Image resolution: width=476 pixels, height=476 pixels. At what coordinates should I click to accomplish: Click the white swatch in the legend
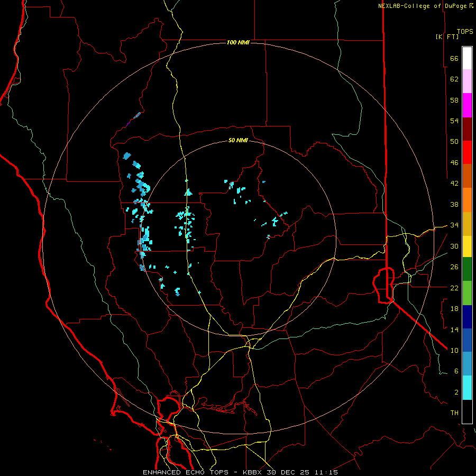point(467,58)
